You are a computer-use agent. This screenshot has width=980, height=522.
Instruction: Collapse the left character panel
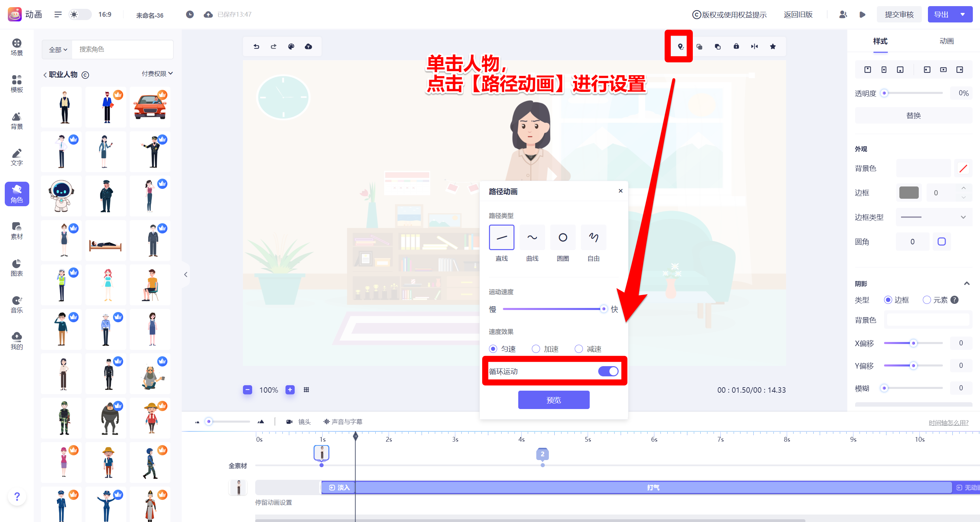click(x=186, y=274)
